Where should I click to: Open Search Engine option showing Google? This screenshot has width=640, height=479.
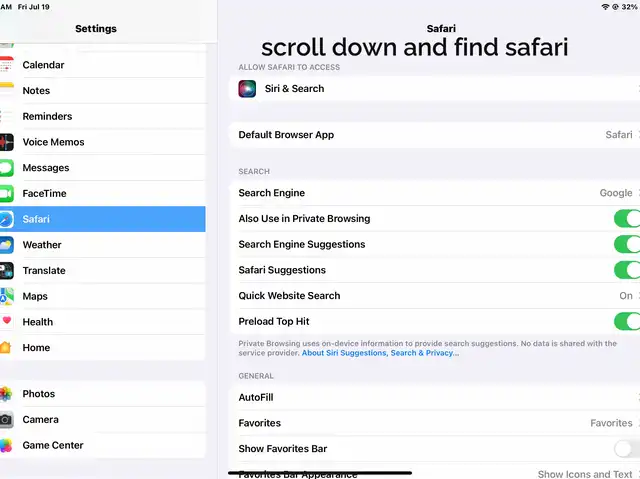[436, 193]
